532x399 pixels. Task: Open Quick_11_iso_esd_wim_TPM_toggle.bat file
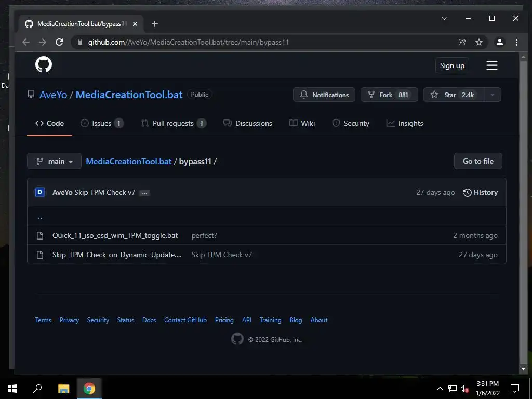pos(115,235)
